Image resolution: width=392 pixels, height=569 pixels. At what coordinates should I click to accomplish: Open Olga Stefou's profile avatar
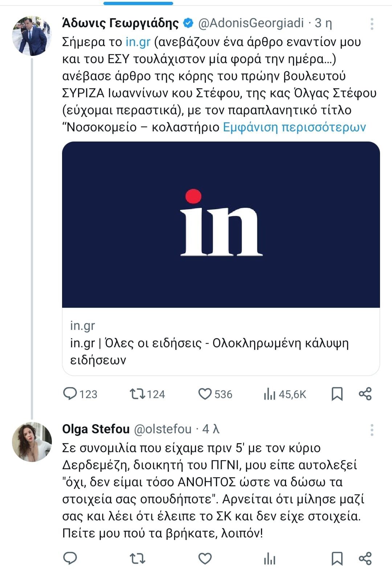point(32,442)
